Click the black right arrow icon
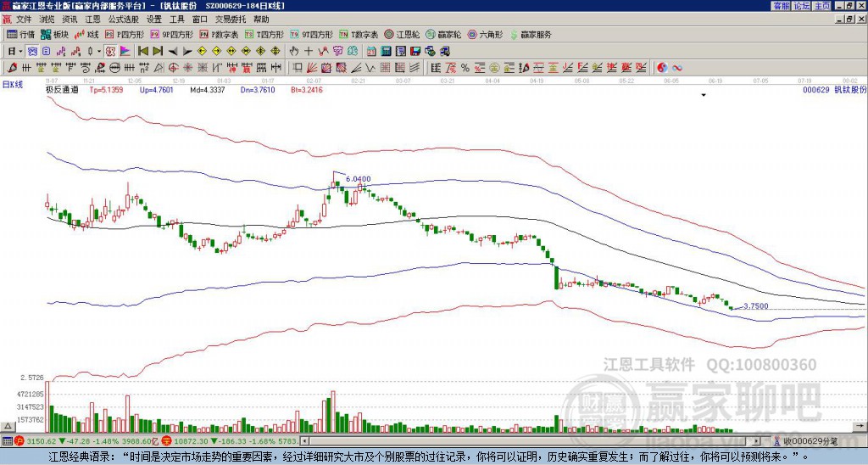Viewport: 868px width, 465px height. click(187, 52)
